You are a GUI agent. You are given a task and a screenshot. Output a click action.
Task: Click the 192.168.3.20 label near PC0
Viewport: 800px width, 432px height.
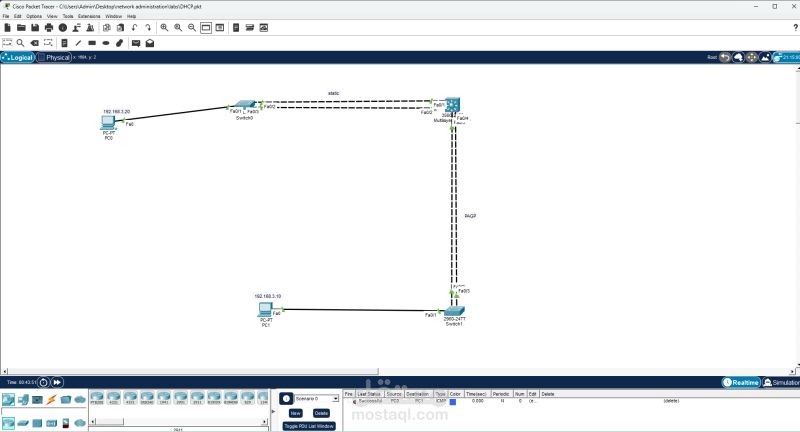(x=117, y=112)
